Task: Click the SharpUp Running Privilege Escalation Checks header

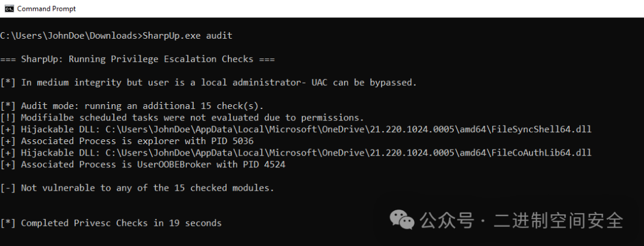Action: click(138, 59)
